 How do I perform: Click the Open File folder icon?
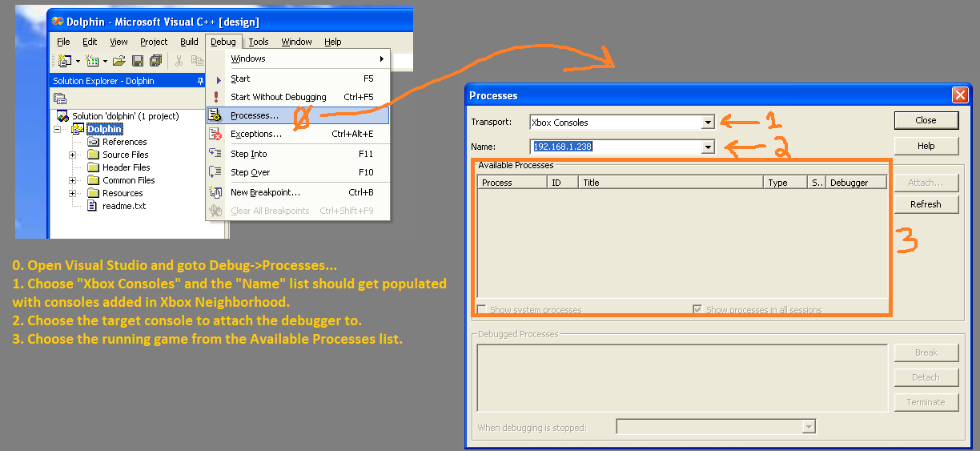tap(118, 61)
